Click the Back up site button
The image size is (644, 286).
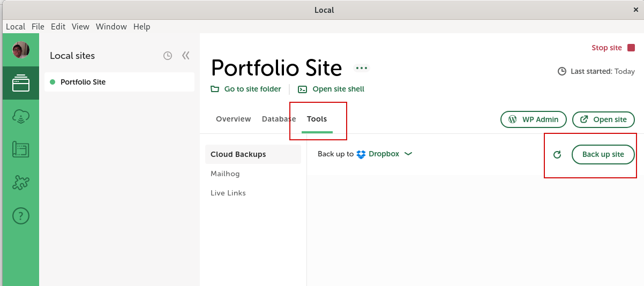tap(603, 154)
